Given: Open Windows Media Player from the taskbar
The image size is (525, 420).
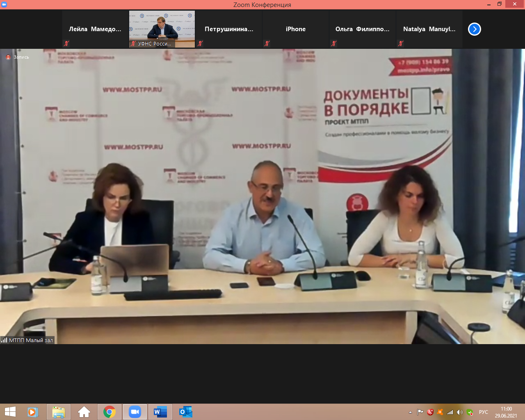Looking at the screenshot, I should click(x=33, y=412).
